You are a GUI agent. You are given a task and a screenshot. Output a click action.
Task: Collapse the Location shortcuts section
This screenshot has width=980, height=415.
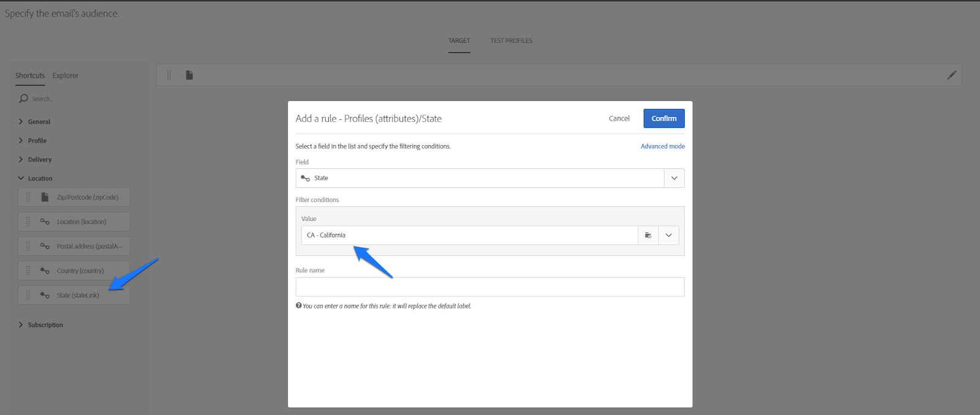tap(21, 178)
